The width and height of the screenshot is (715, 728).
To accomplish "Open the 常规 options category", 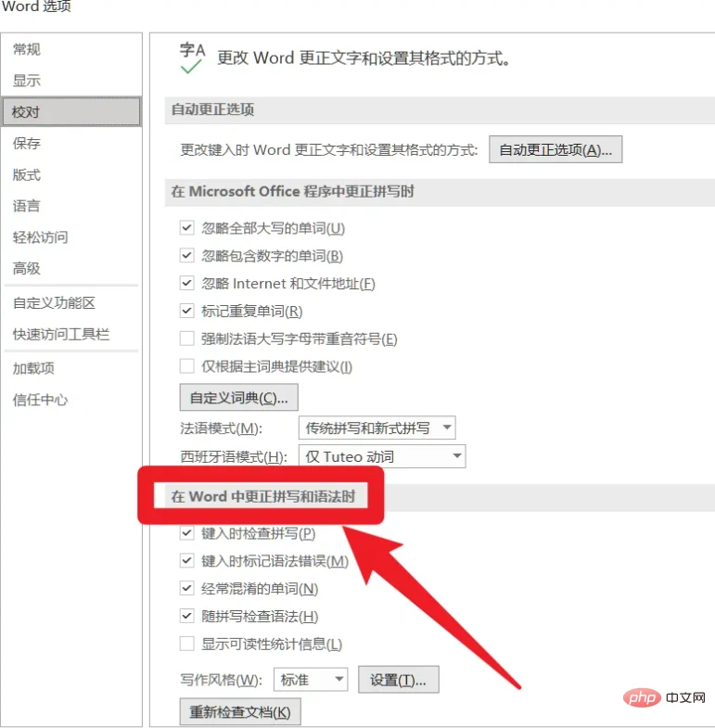I will click(27, 49).
